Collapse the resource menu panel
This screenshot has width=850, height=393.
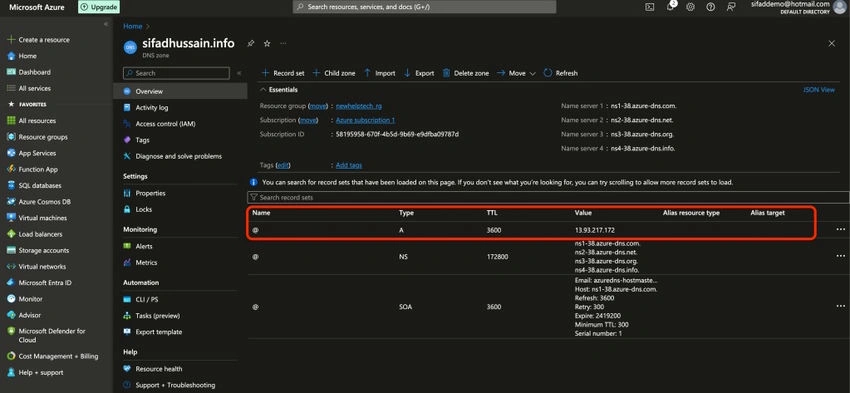(239, 73)
